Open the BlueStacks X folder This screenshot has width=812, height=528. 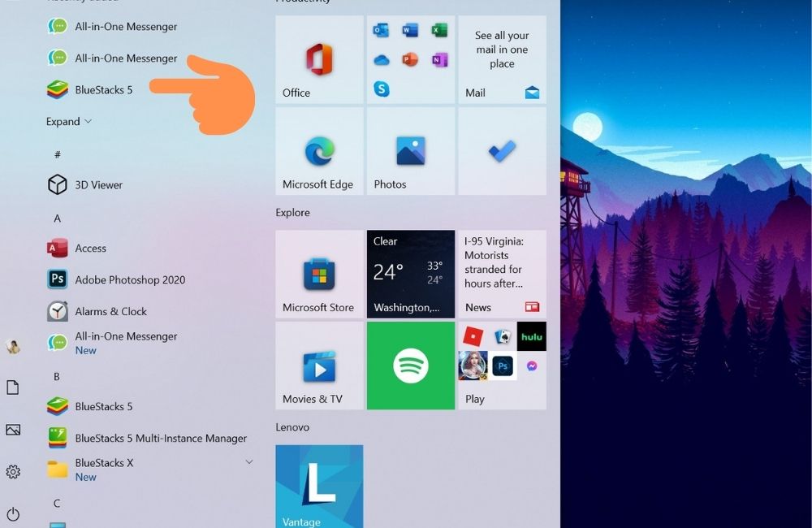tap(150, 470)
